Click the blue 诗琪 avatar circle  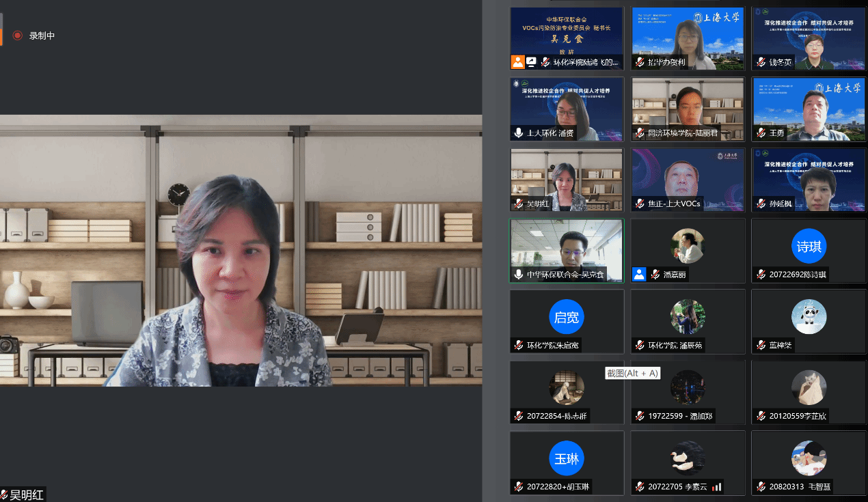(x=809, y=246)
